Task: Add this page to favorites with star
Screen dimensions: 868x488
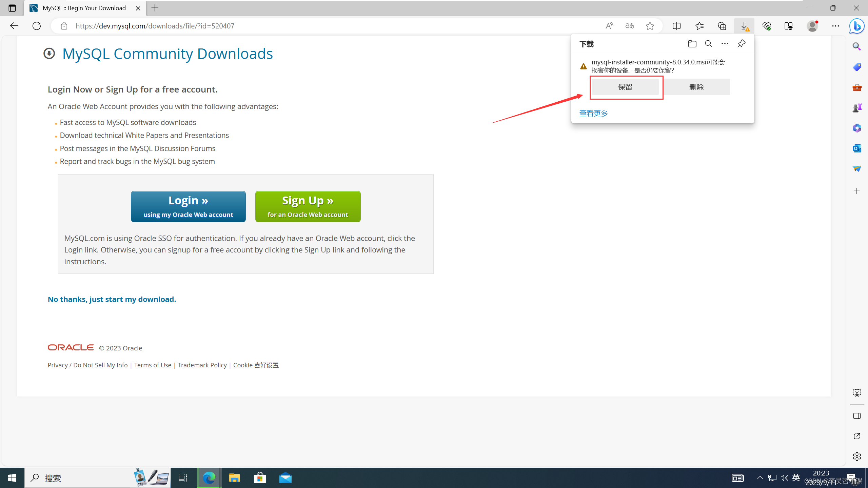Action: click(x=650, y=26)
